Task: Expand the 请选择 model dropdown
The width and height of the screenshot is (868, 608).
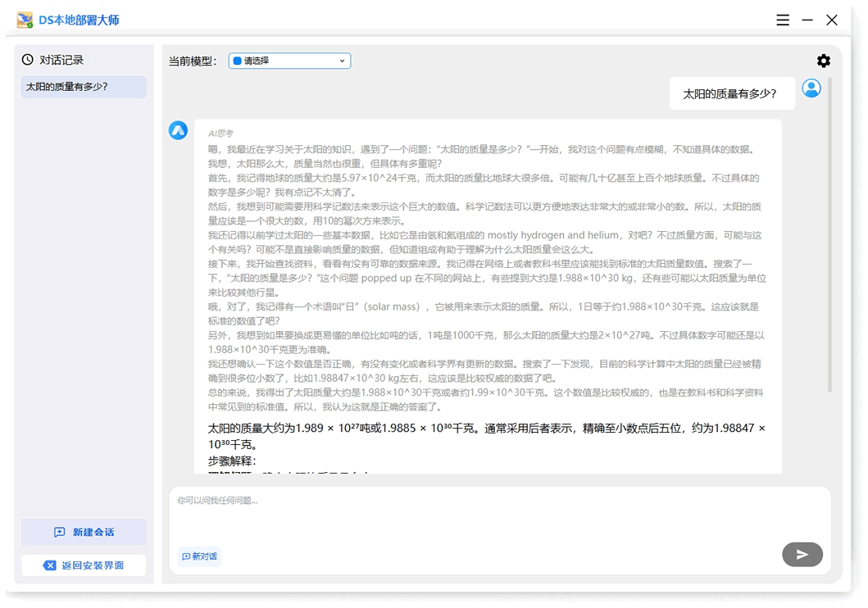Action: coord(289,61)
